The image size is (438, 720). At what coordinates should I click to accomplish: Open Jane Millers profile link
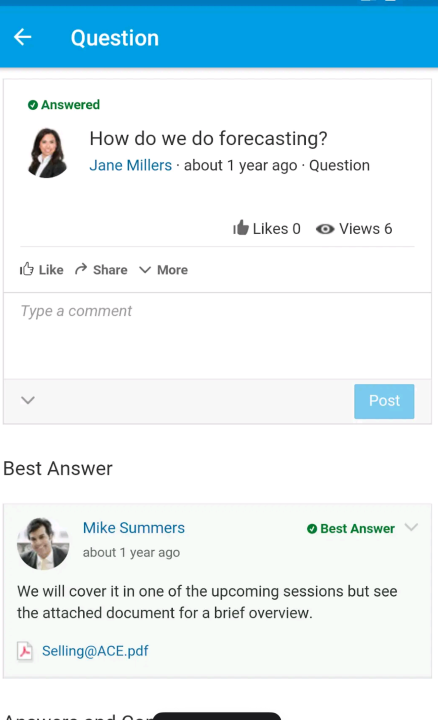tap(130, 165)
